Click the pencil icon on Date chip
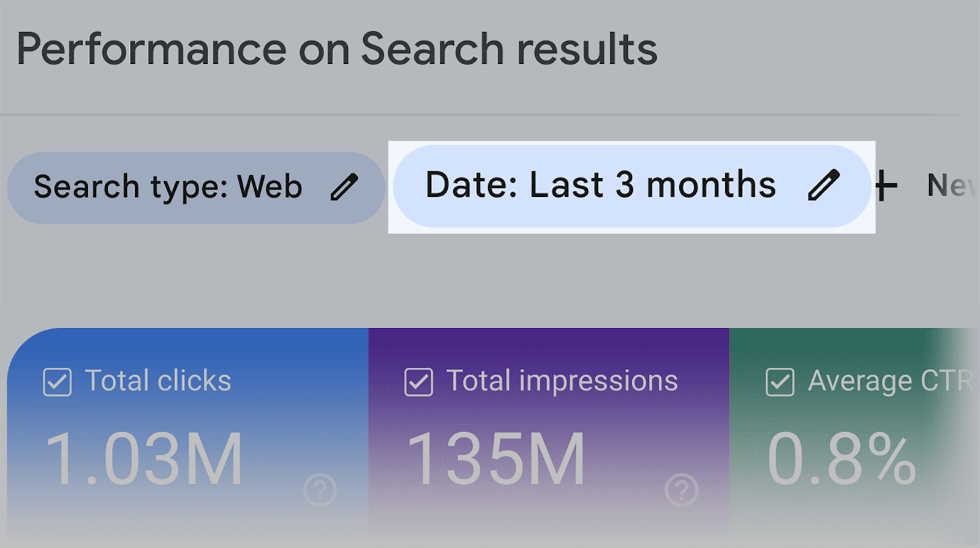The width and height of the screenshot is (980, 548). (823, 185)
